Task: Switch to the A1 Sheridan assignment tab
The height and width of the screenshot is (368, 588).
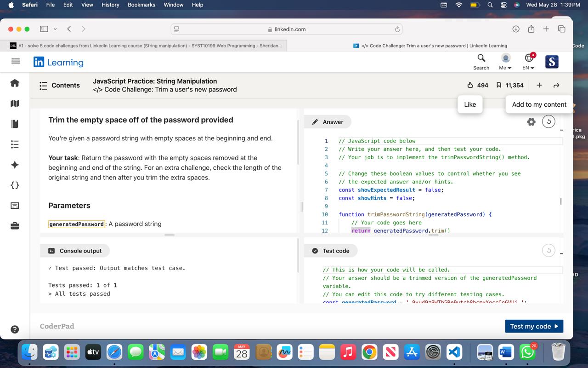Action: tap(146, 46)
